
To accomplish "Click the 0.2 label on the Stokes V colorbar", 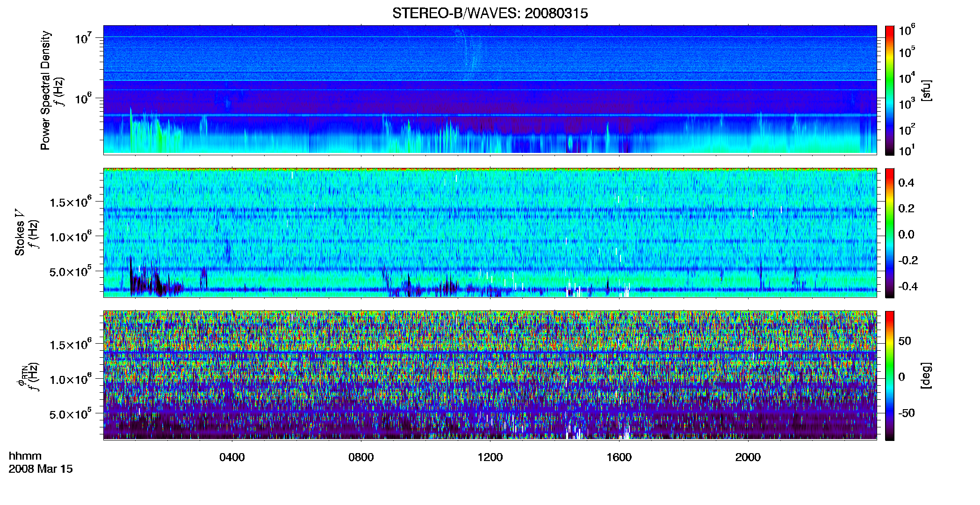I will tap(906, 209).
